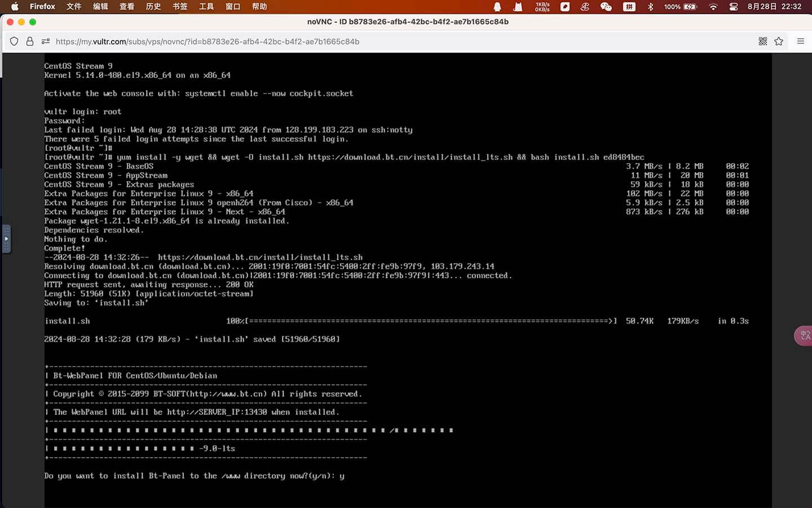Open the 拼 input method menu
Image resolution: width=812 pixels, height=508 pixels.
(629, 7)
